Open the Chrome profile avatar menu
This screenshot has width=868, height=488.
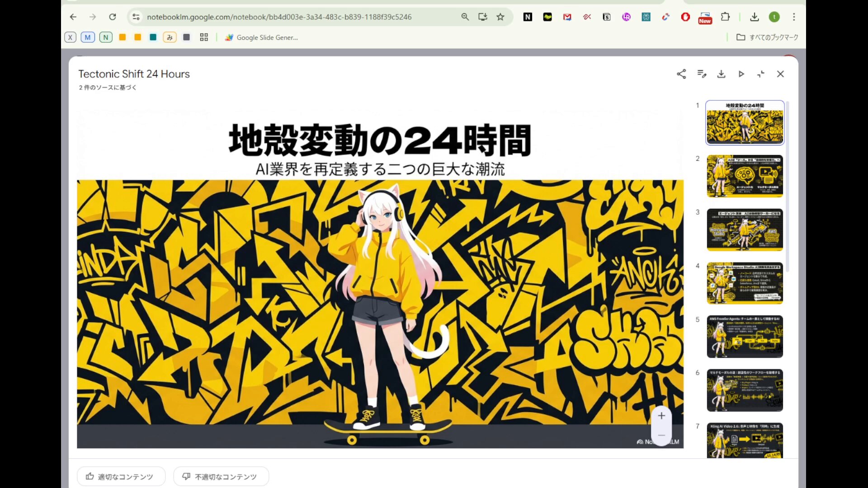775,17
